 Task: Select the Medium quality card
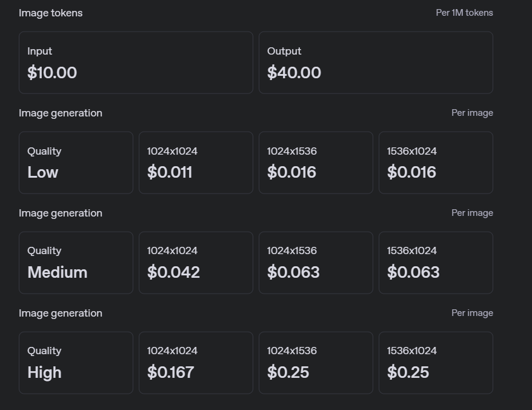pos(76,263)
